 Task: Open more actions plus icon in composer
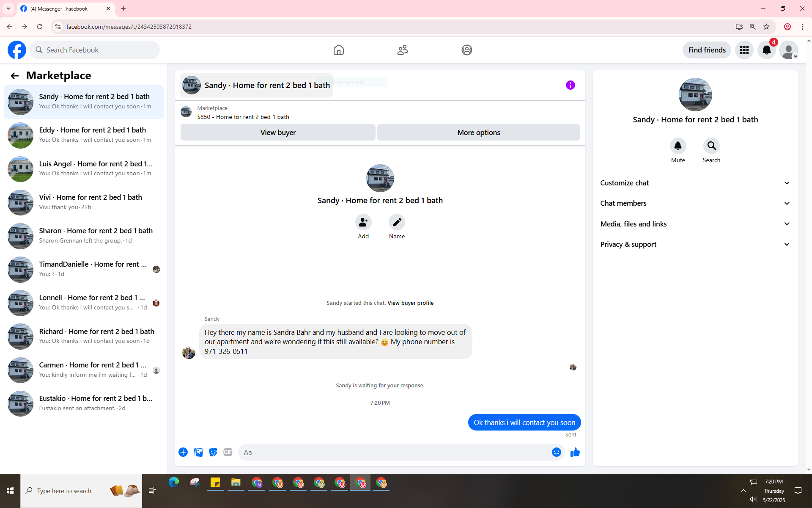pos(183,452)
